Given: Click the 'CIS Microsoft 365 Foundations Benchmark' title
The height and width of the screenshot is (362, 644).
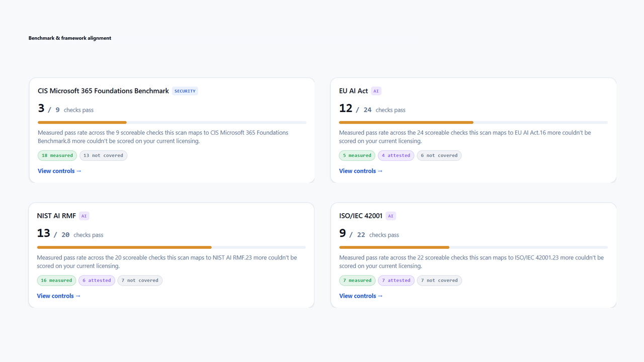Looking at the screenshot, I should pyautogui.click(x=103, y=91).
